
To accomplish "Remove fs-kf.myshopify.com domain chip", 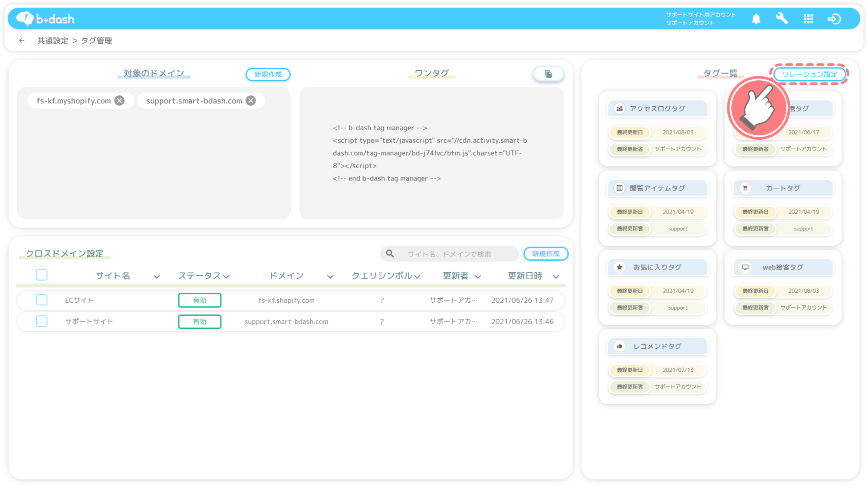I will [x=119, y=101].
